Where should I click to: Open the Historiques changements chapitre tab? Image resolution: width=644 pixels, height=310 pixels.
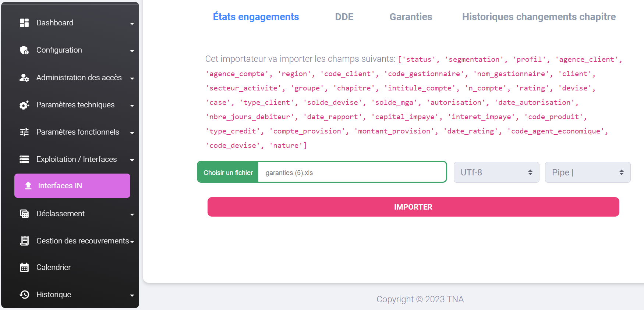[x=539, y=17]
